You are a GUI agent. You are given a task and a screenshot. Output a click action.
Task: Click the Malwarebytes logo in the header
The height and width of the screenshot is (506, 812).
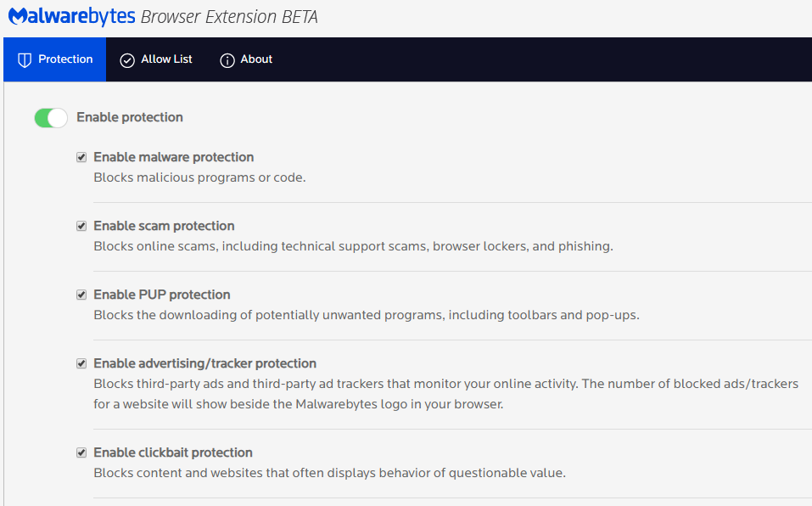click(x=70, y=17)
